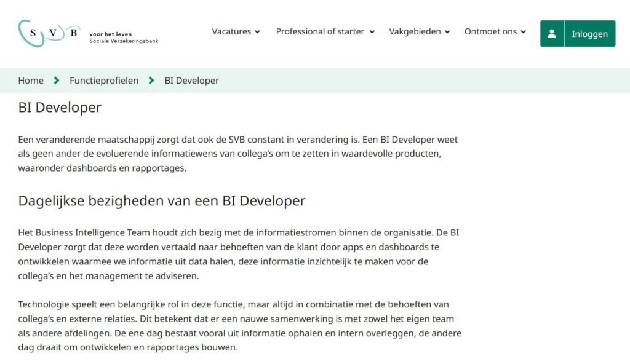Navigate to Functieprofielen in the breadcrumb
The width and height of the screenshot is (630, 364).
coord(104,81)
